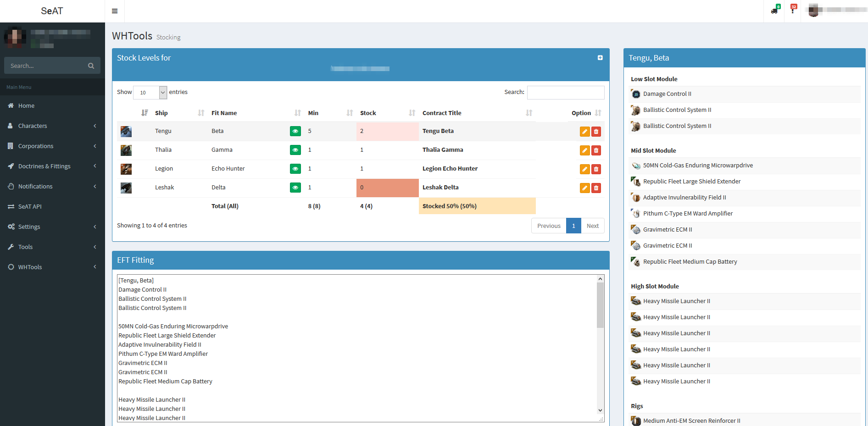Click the Republic Fleet Large Shield Extender icon
Viewport: 868px width, 426px height.
636,182
